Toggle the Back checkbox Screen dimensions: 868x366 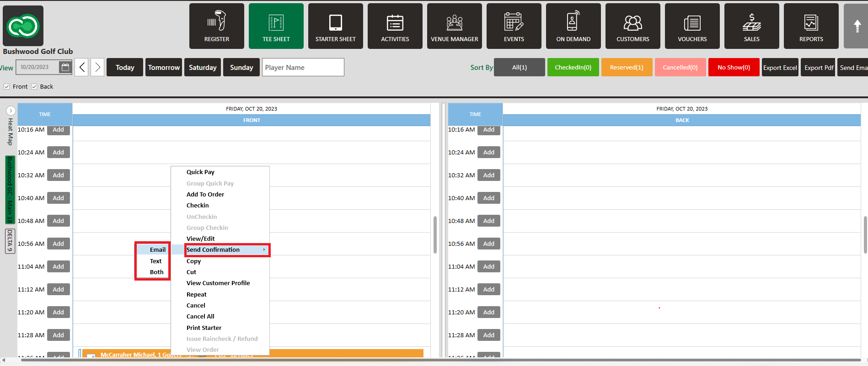point(34,86)
